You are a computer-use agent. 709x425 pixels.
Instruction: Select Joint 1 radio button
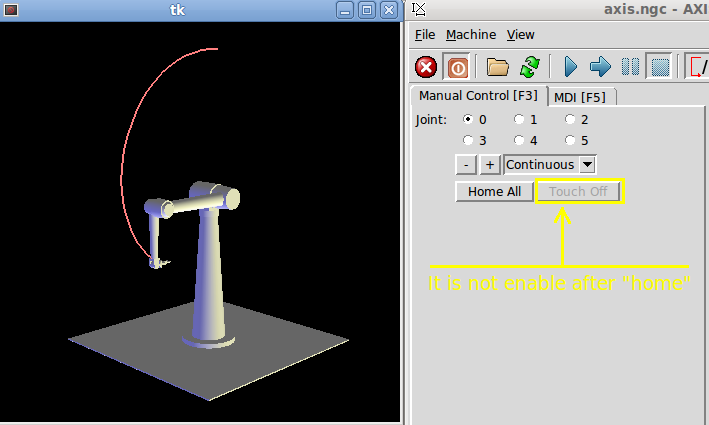pyautogui.click(x=519, y=119)
